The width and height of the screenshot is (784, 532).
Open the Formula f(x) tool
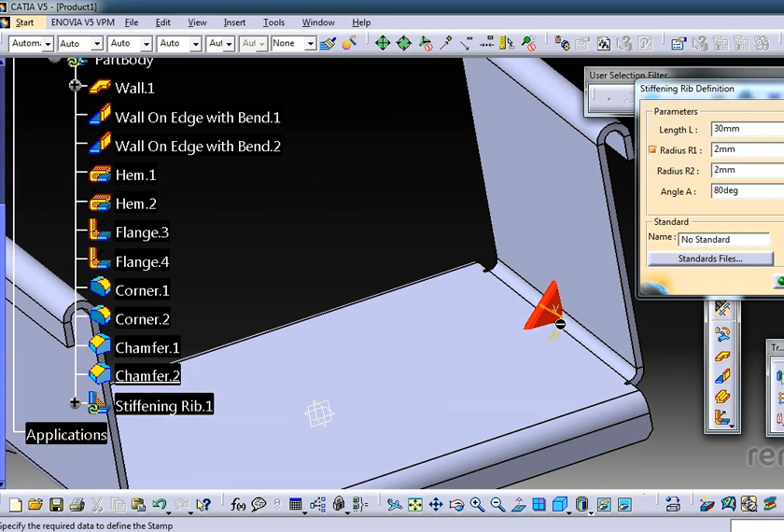point(238,505)
